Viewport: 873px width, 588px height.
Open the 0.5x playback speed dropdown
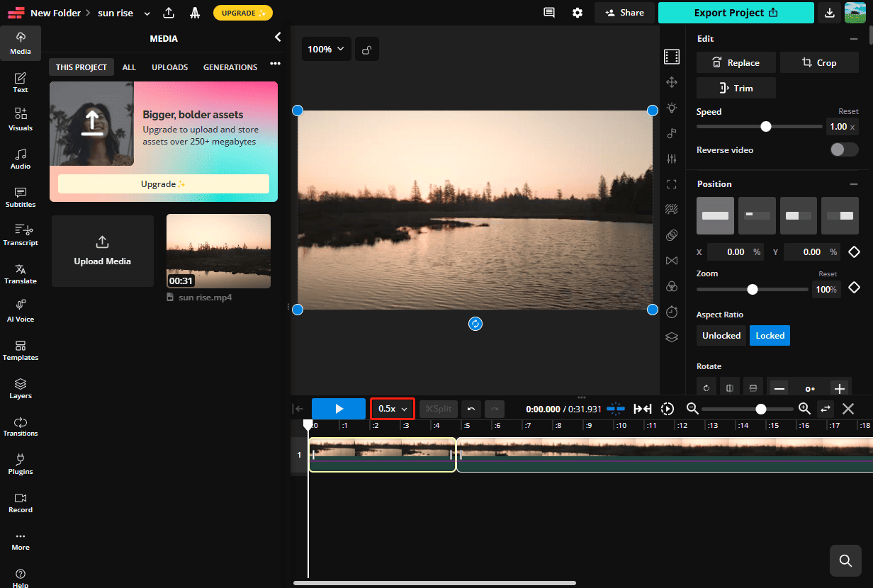pos(392,409)
